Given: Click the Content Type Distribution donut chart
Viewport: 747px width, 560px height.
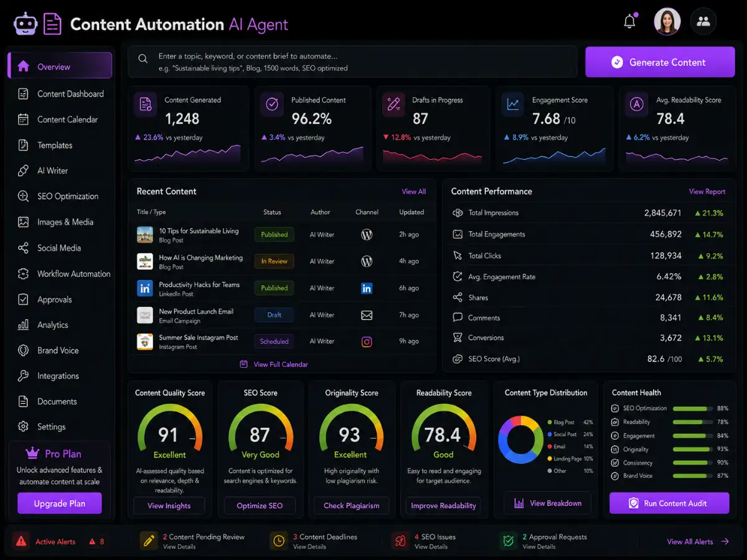Looking at the screenshot, I should tap(521, 440).
